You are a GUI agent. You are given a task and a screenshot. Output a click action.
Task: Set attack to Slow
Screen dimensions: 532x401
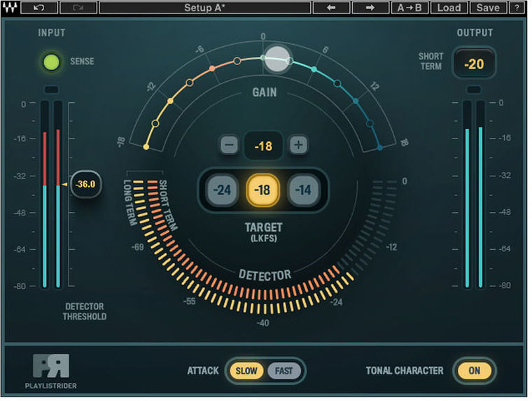pos(246,371)
